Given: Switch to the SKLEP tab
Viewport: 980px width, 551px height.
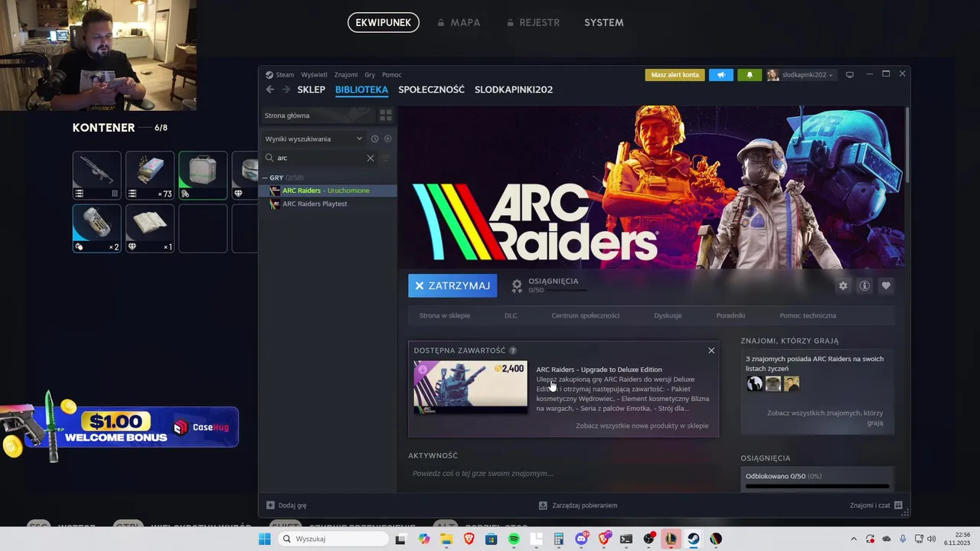Looking at the screenshot, I should [x=311, y=90].
